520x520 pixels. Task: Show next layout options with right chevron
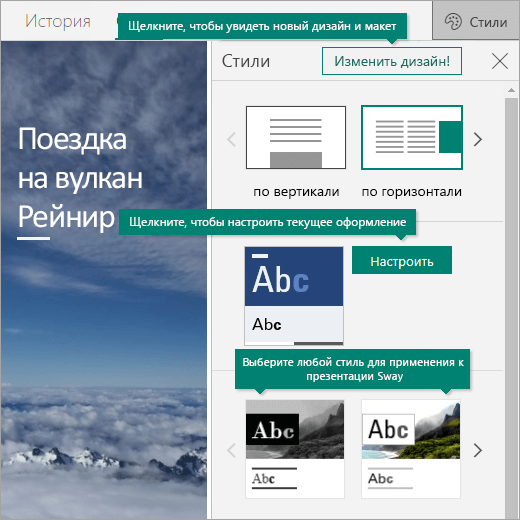coord(478,139)
